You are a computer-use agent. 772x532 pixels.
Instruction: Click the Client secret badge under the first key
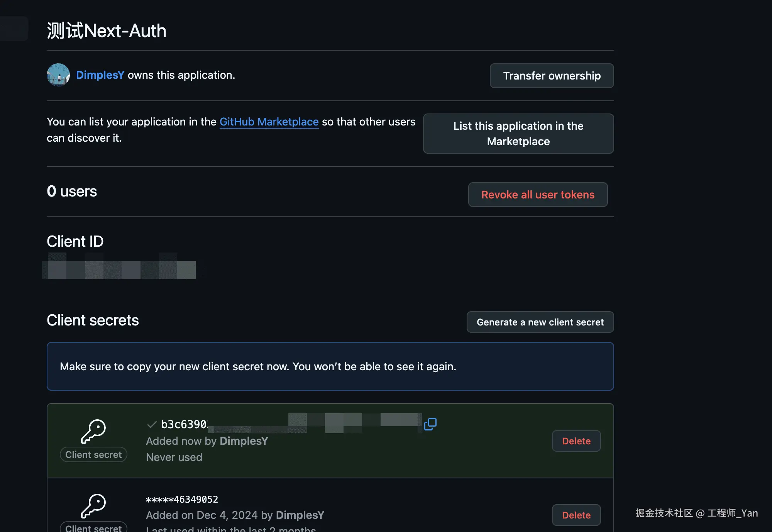tap(93, 454)
